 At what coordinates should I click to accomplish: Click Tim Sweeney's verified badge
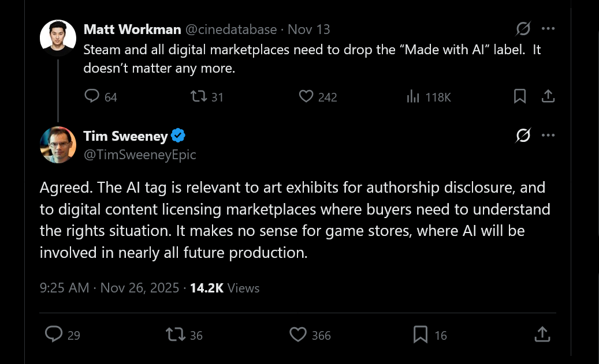(178, 136)
